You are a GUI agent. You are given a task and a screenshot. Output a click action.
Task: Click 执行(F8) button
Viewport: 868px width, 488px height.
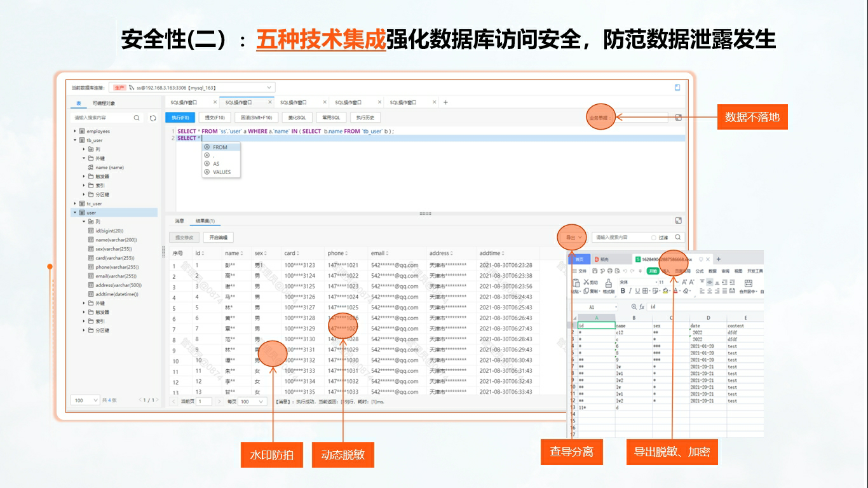pyautogui.click(x=180, y=118)
